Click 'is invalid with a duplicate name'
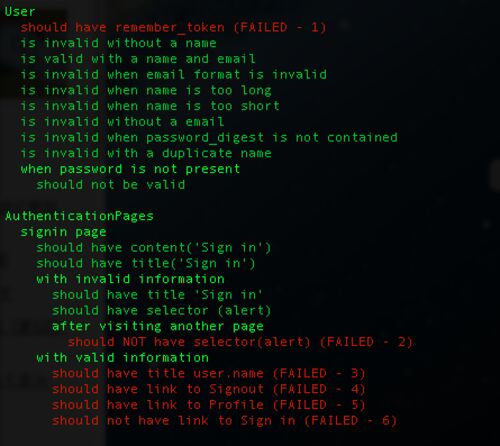 pyautogui.click(x=146, y=153)
